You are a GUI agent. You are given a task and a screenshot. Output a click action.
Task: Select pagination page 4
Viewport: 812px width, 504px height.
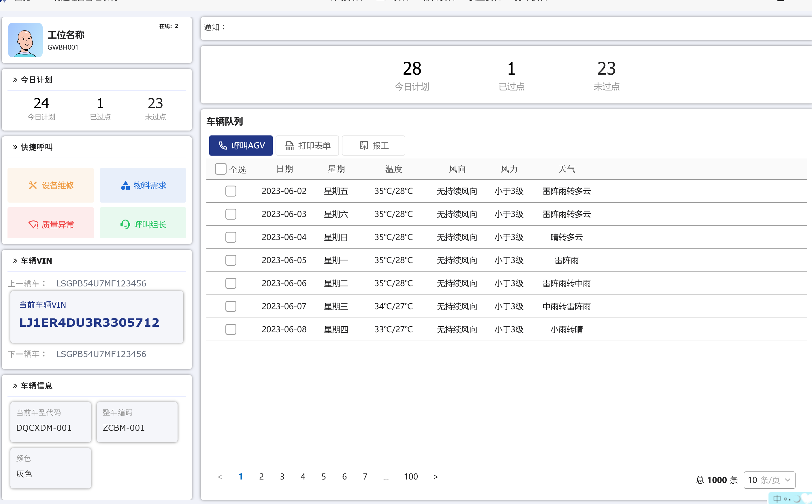[x=303, y=477]
